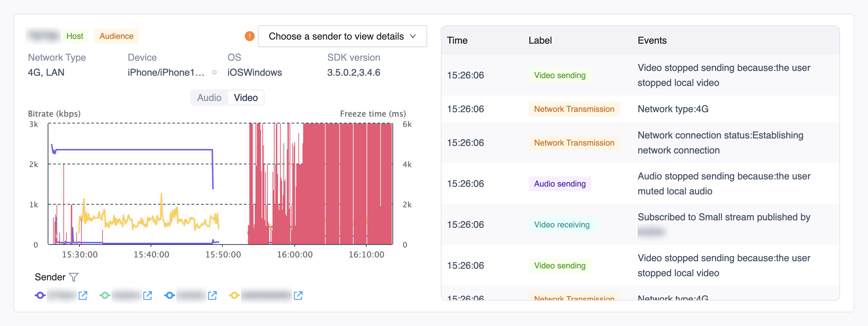Select the Video tab
Image resolution: width=868 pixels, height=326 pixels.
(246, 98)
